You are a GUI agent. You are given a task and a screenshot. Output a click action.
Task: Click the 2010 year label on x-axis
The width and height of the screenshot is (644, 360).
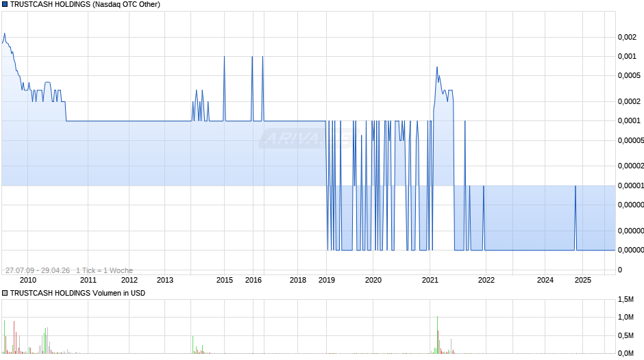28,280
